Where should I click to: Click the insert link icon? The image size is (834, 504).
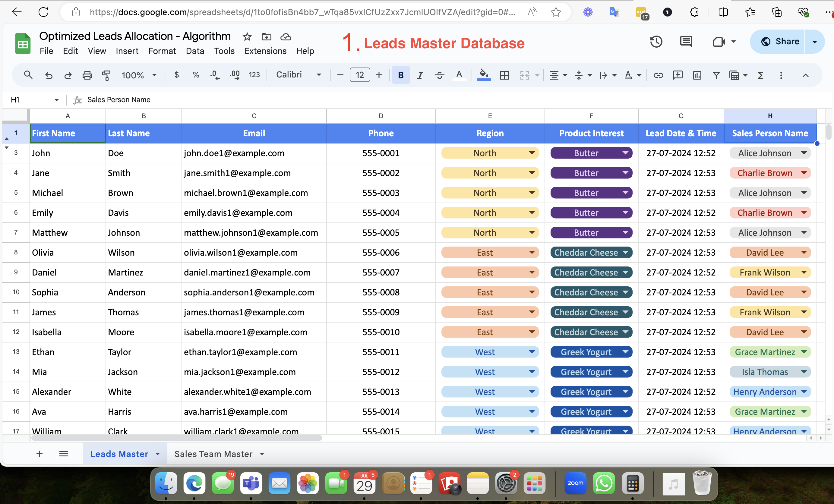click(658, 75)
